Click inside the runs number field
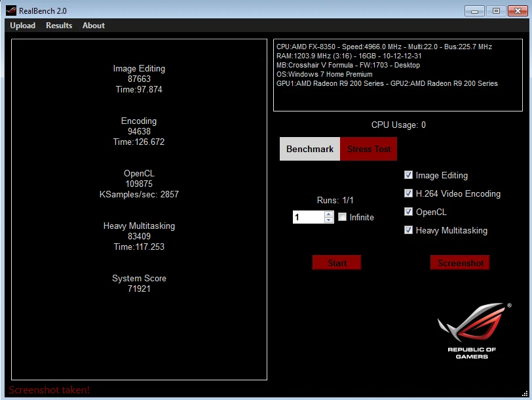 (309, 217)
